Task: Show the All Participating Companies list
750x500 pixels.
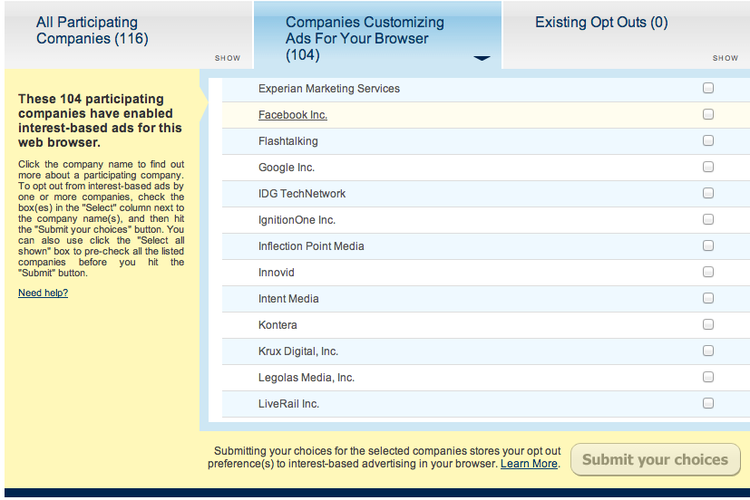Action: 227,58
